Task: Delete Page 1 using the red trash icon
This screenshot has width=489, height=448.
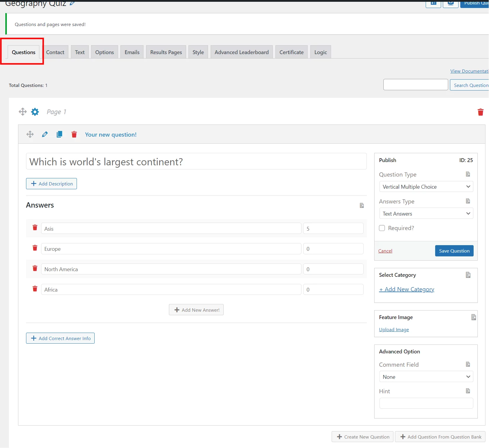Action: pyautogui.click(x=480, y=112)
